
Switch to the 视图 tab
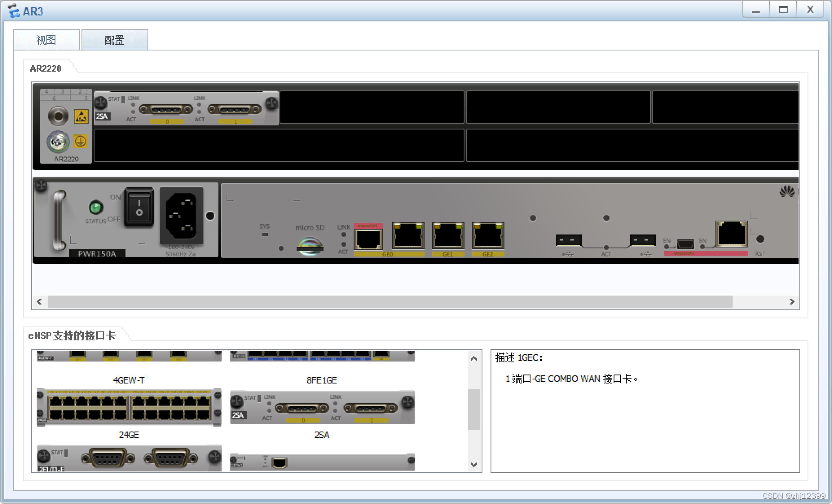coord(46,40)
